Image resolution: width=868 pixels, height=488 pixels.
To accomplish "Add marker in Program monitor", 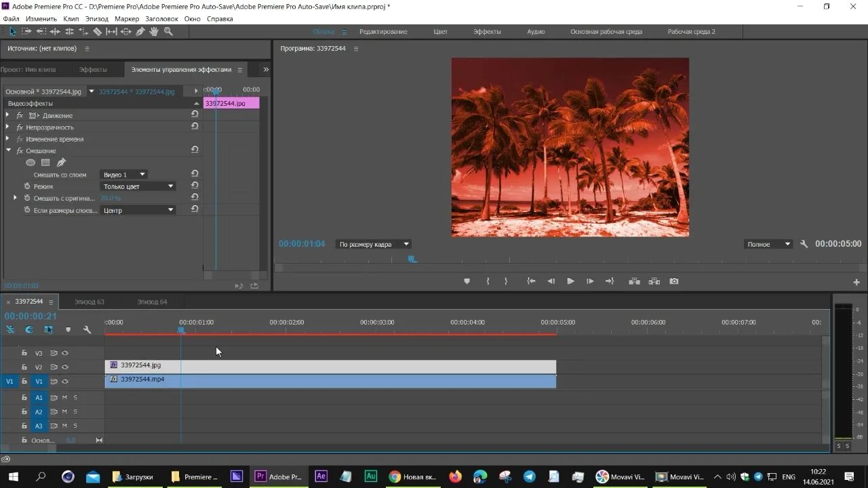I will [x=467, y=281].
